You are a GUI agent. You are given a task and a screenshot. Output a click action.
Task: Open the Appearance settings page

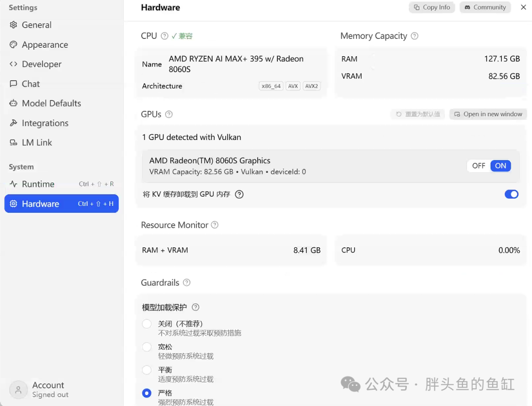(x=62, y=44)
